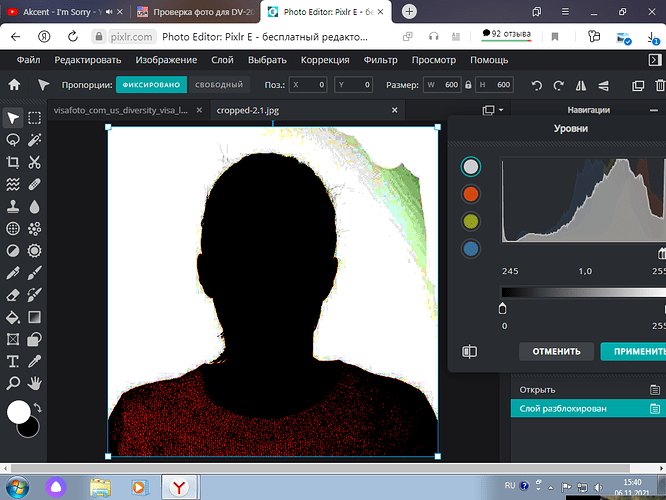This screenshot has width=666, height=500.
Task: Open the Изображение menu
Action: point(166,60)
